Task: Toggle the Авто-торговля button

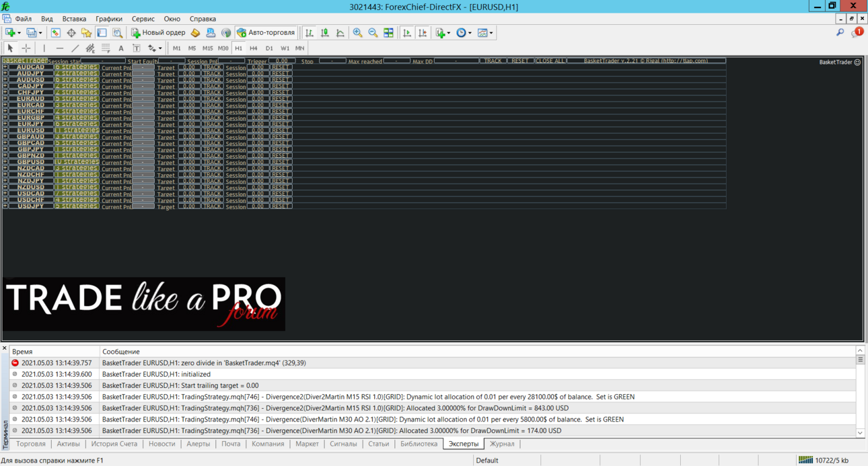Action: [x=266, y=32]
